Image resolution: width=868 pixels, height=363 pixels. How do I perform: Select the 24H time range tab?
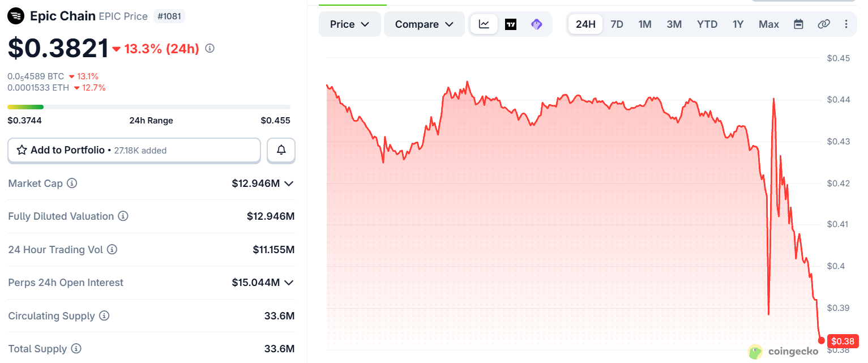(x=585, y=24)
